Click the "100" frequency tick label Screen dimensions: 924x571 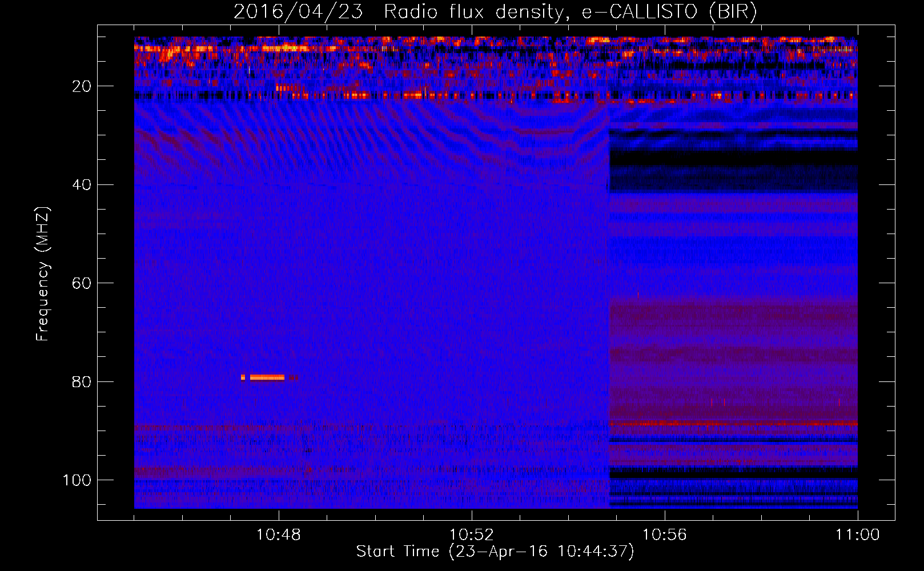tap(77, 480)
